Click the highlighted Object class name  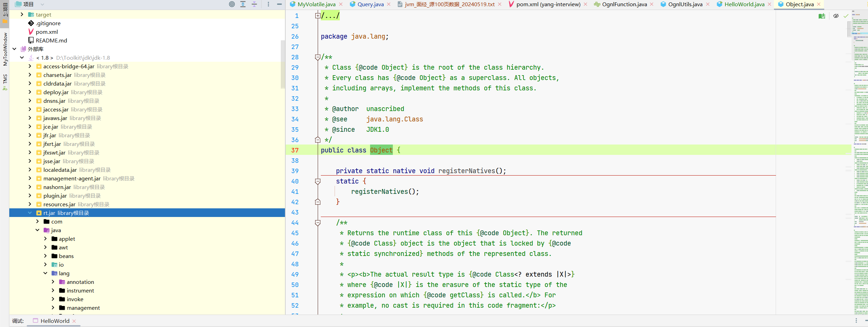click(x=381, y=150)
